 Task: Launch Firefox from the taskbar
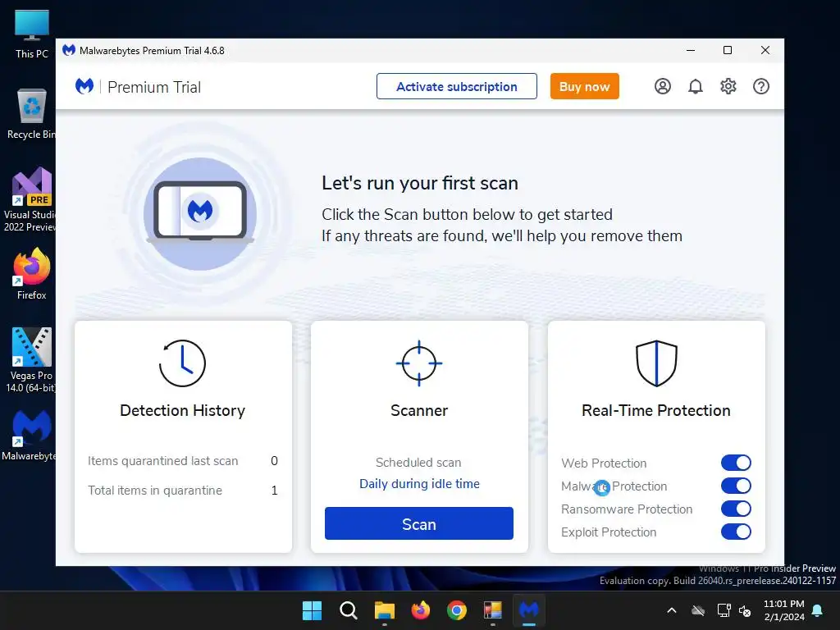421,610
